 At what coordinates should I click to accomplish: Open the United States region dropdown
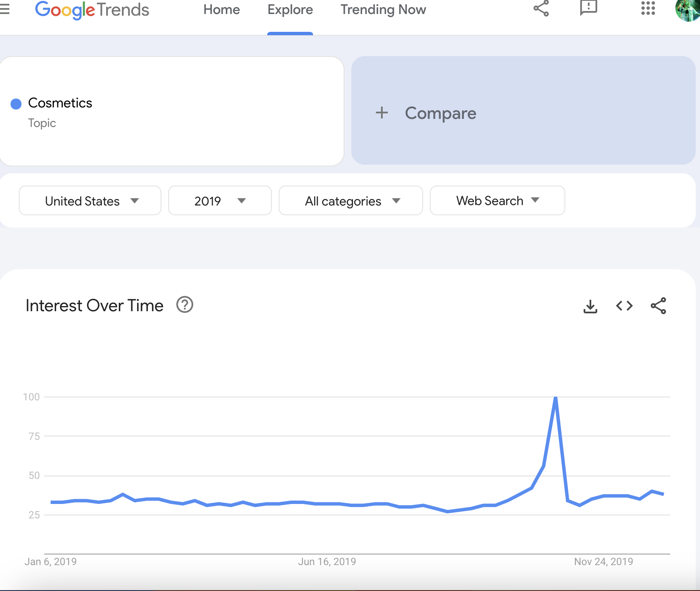[x=90, y=200]
